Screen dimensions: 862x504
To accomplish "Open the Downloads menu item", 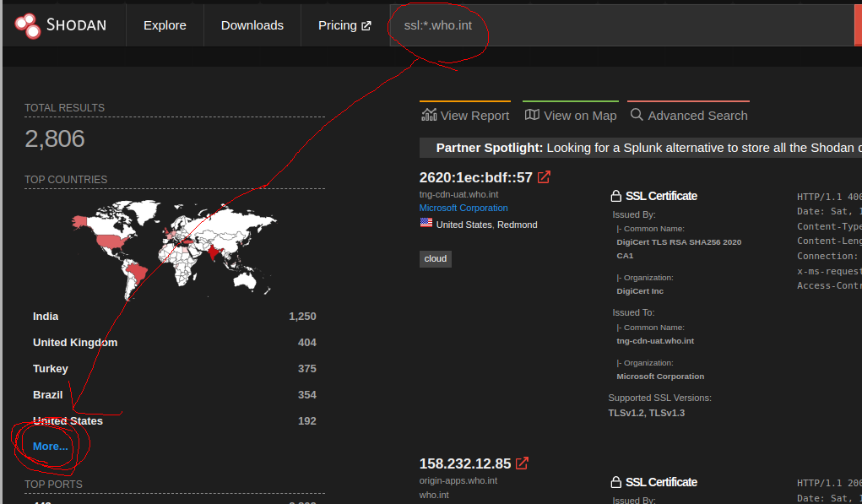I will point(252,25).
